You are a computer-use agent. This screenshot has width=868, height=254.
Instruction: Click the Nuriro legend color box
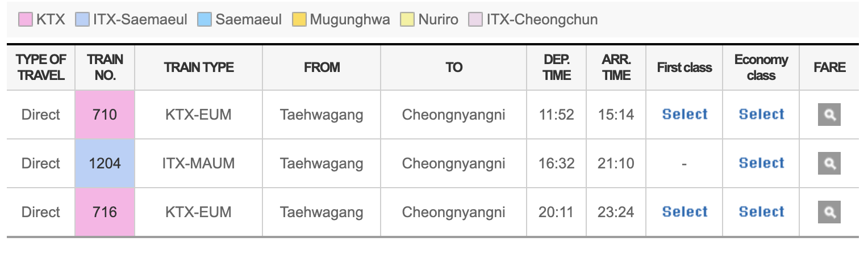coord(408,20)
